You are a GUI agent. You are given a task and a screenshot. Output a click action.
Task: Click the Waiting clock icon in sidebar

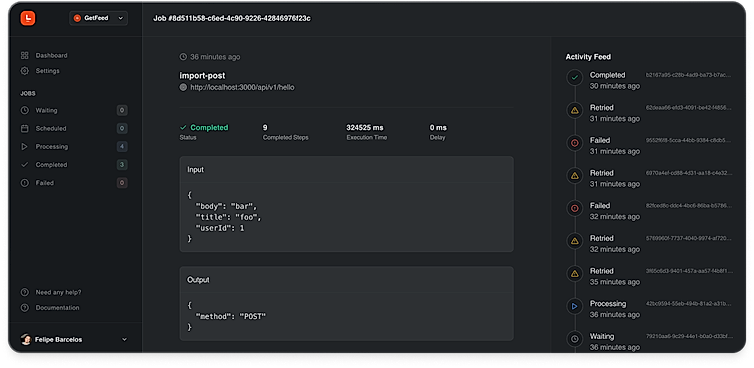(25, 110)
